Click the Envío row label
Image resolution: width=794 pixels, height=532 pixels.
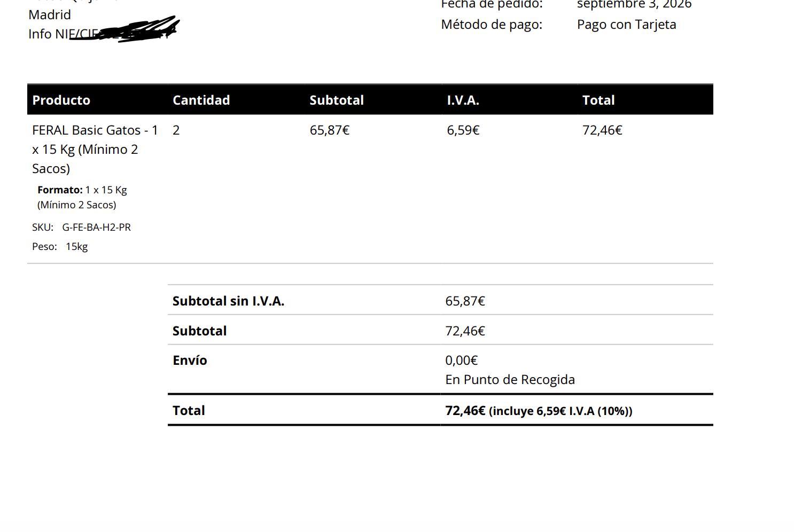tap(190, 360)
